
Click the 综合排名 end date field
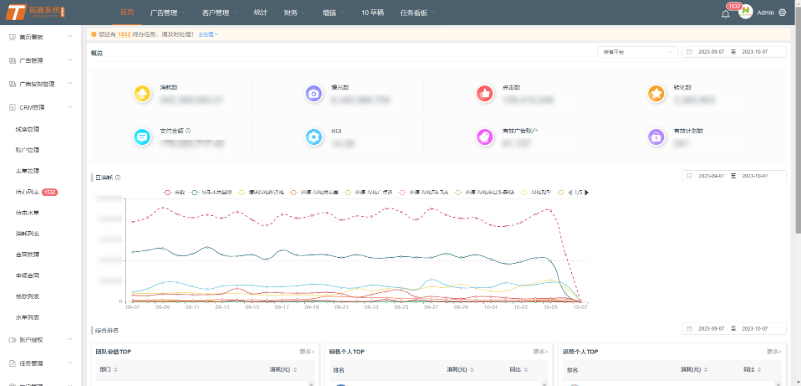pyautogui.click(x=755, y=328)
